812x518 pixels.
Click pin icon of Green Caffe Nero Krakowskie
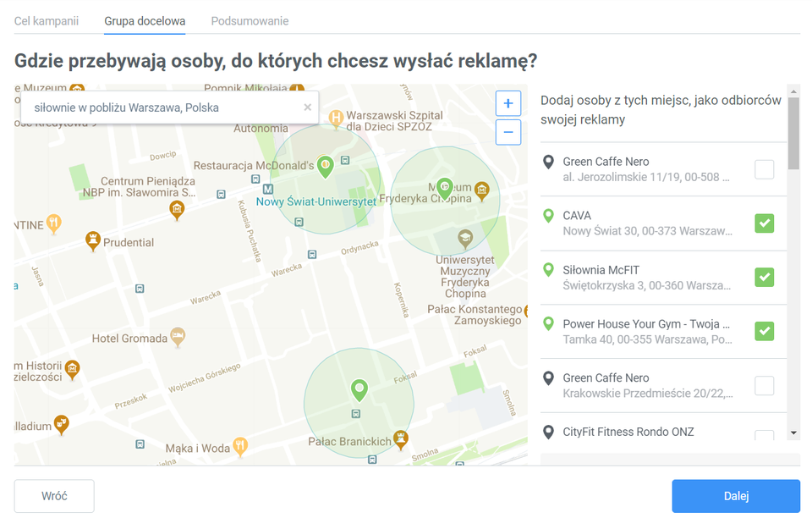[x=548, y=378]
